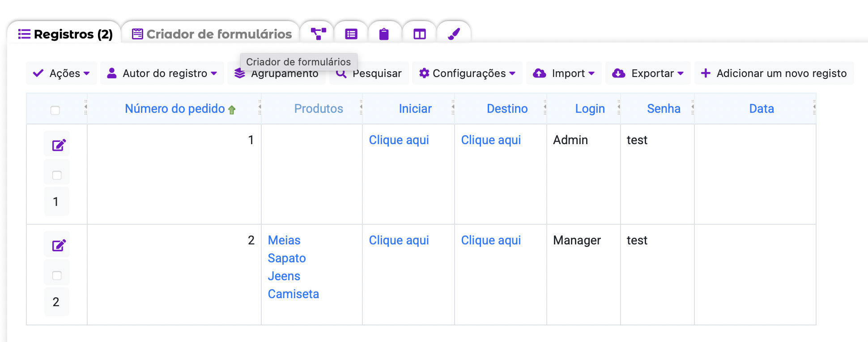Click the gear icon on Configurações
The height and width of the screenshot is (342, 868).
(x=424, y=73)
